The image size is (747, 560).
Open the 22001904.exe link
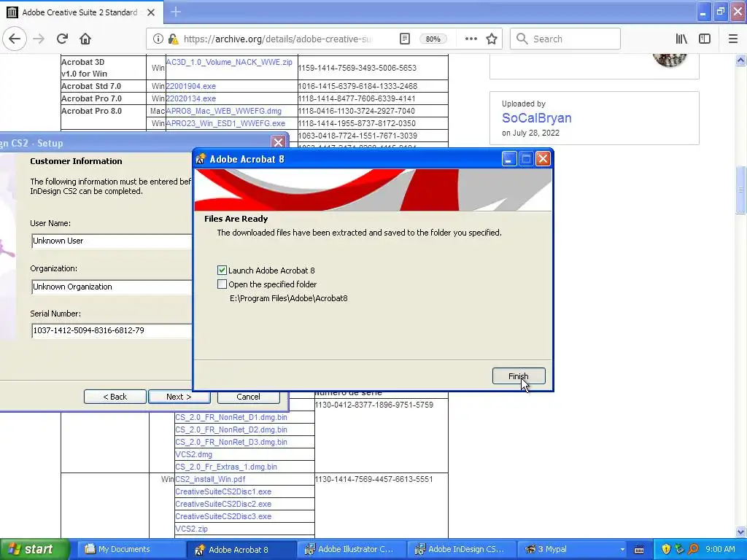click(x=191, y=86)
